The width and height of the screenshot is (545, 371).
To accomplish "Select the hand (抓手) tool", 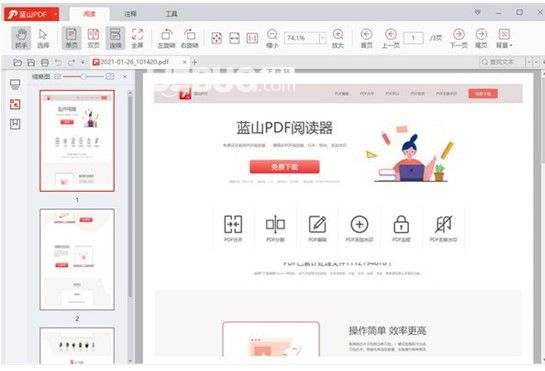I will [x=21, y=38].
